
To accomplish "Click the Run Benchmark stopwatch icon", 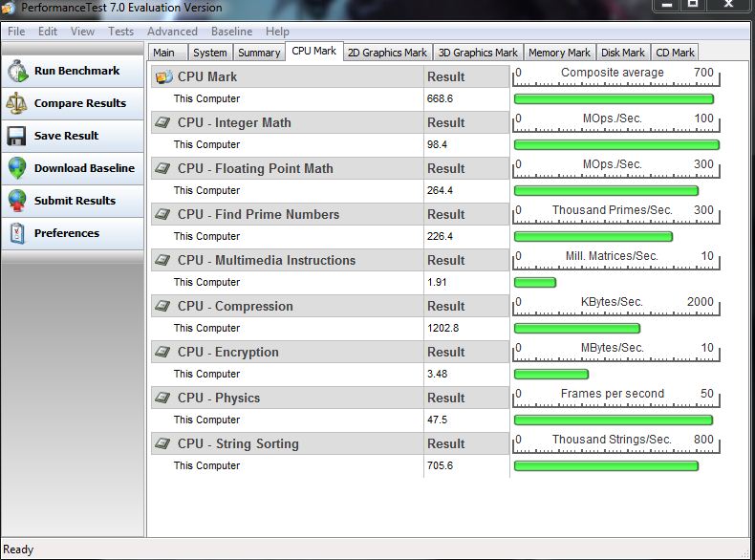I will pos(18,71).
